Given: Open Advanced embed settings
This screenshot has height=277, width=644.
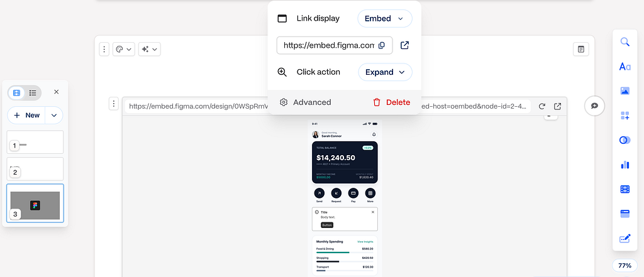Looking at the screenshot, I should point(305,102).
